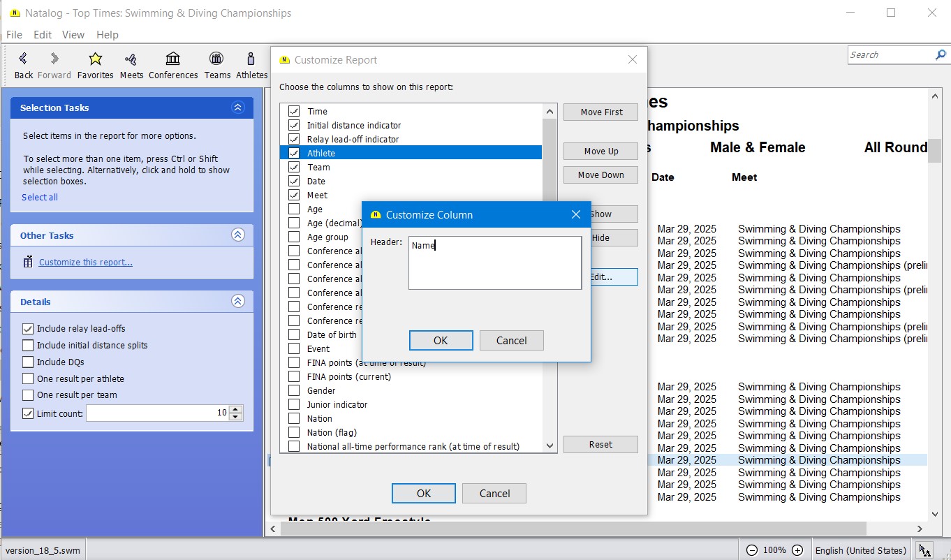Viewport: 951px width, 560px height.
Task: Open the View menu
Action: [x=73, y=35]
